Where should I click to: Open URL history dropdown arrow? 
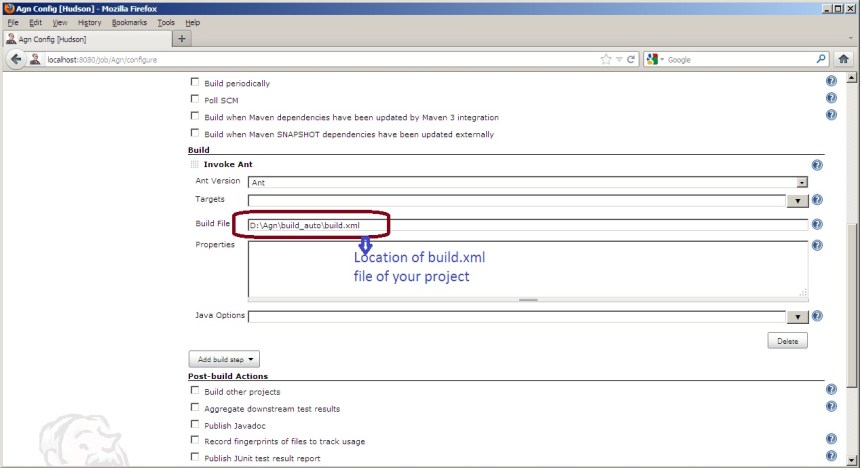pos(619,59)
